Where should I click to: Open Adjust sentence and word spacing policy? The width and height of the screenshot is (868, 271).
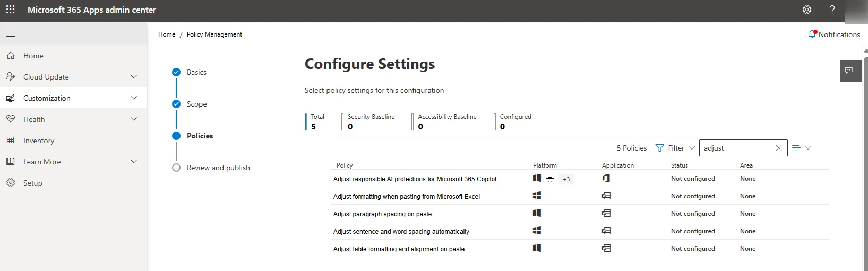401,232
